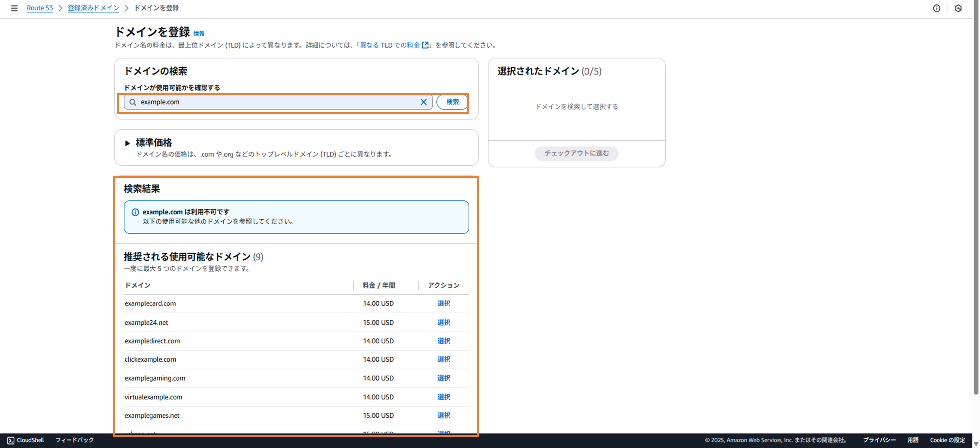Select clickexample.com domain

[x=444, y=359]
